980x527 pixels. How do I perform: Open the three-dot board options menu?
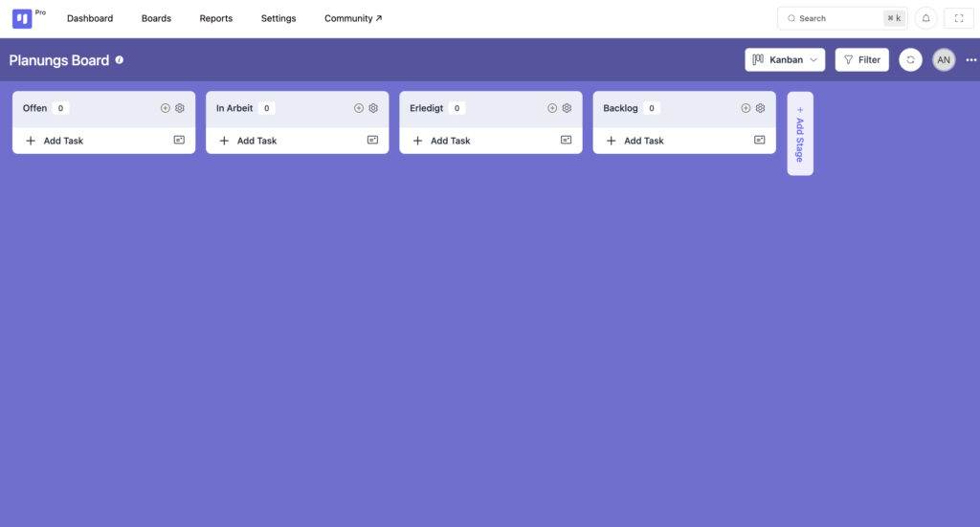[970, 60]
